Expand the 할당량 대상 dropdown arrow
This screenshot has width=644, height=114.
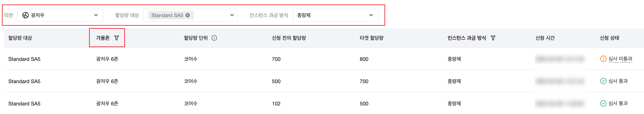click(232, 15)
